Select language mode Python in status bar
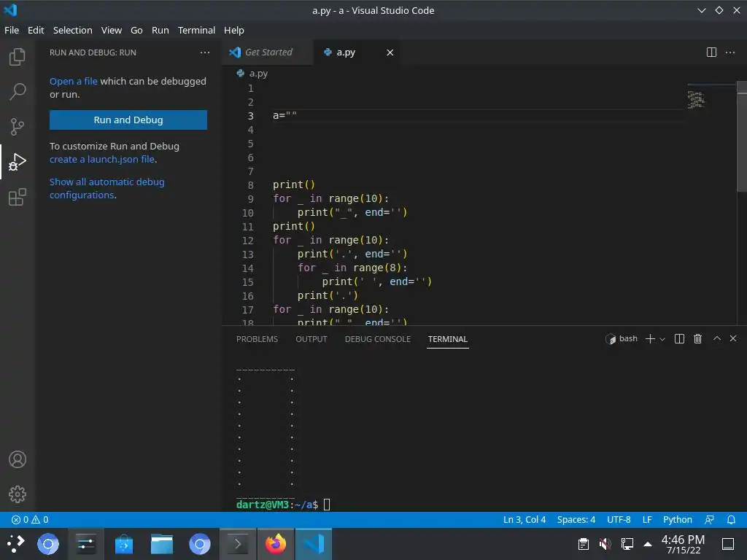The width and height of the screenshot is (747, 560). click(x=678, y=519)
